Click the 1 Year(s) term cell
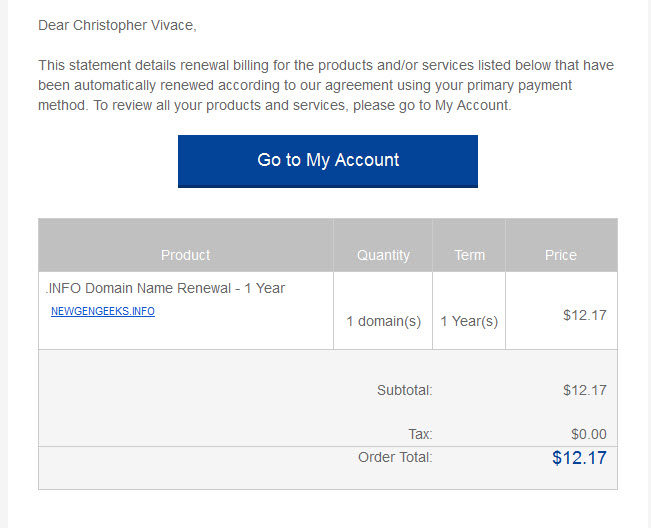Image resolution: width=651 pixels, height=528 pixels. click(469, 321)
